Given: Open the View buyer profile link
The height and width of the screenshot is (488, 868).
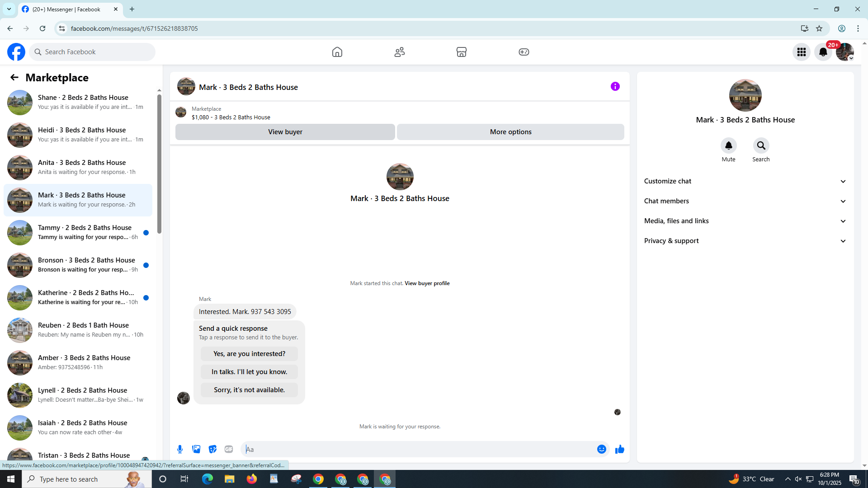Looking at the screenshot, I should [x=427, y=283].
